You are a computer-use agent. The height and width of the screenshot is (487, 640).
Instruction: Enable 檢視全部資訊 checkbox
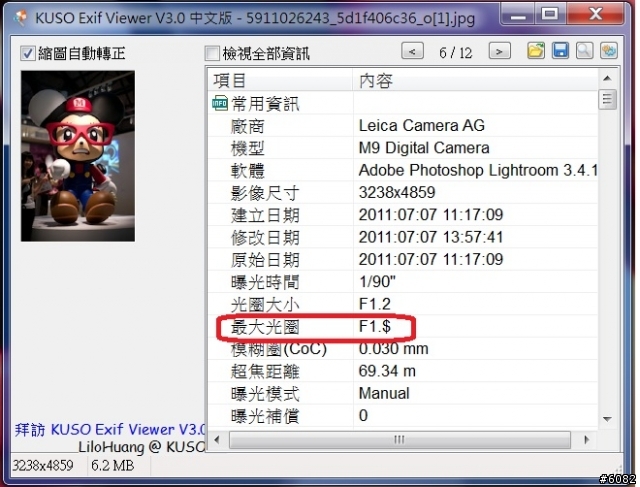tap(212, 53)
